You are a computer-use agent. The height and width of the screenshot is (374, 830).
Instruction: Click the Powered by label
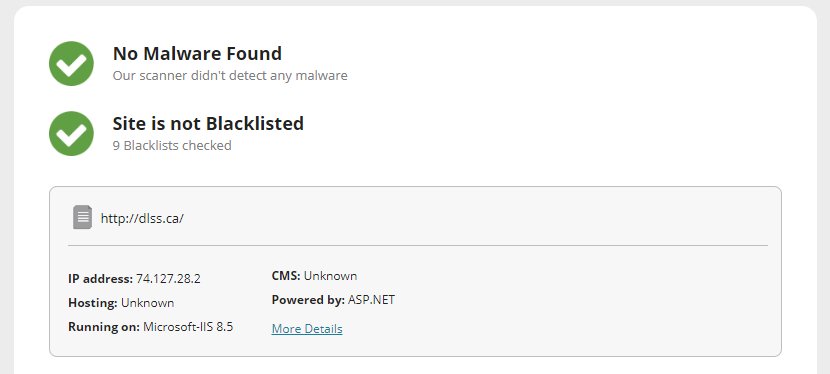tap(308, 300)
